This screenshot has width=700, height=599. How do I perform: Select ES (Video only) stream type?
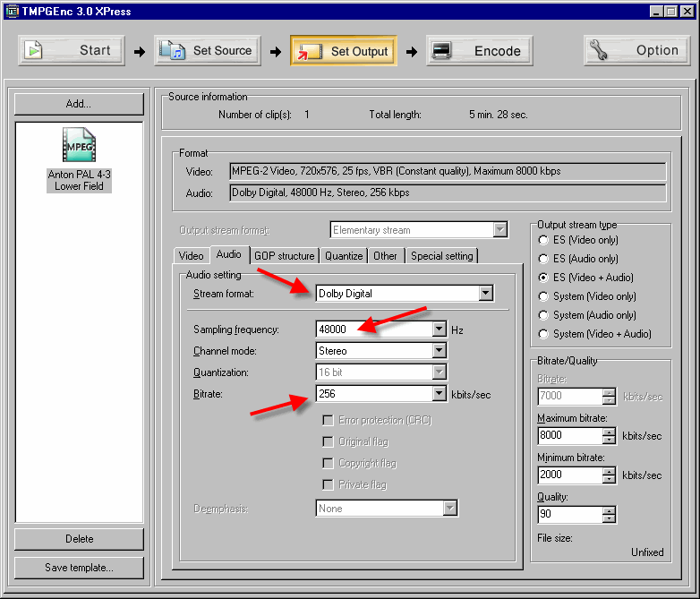[542, 240]
